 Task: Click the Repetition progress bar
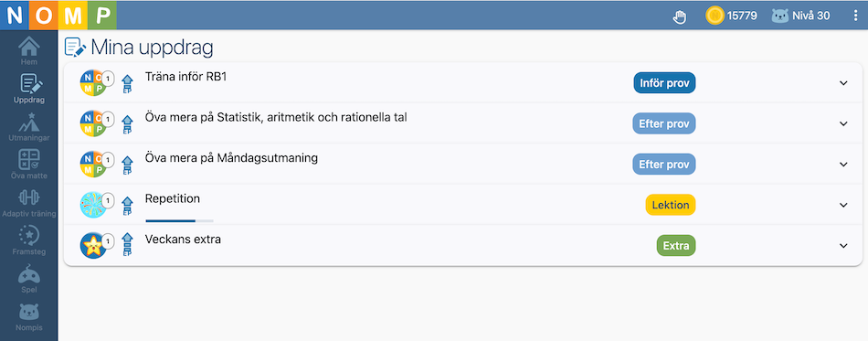click(179, 221)
